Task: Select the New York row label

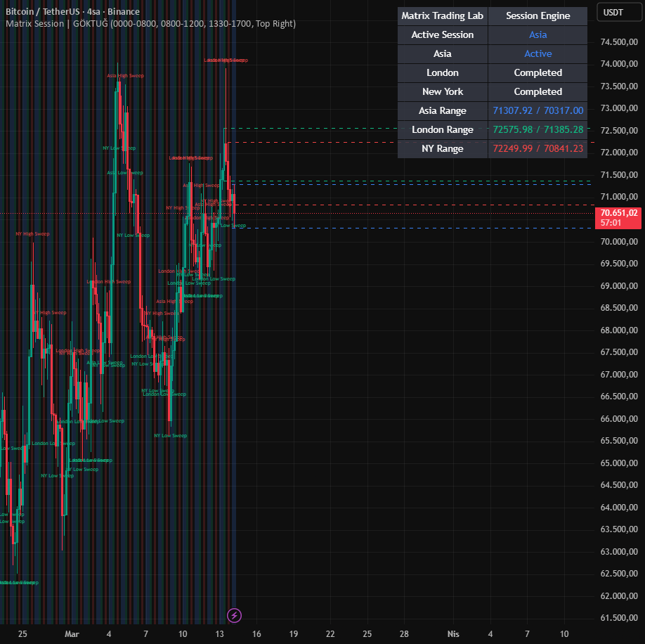Action: tap(443, 91)
